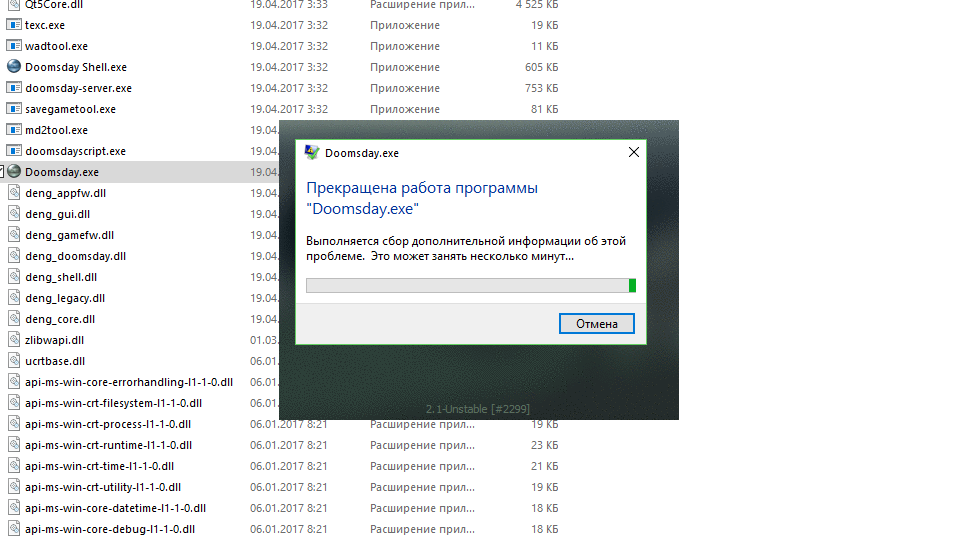This screenshot has width=958, height=538.
Task: Select api-ms-win-crt-runtime-l1-1-0.dll name
Action: [x=108, y=445]
